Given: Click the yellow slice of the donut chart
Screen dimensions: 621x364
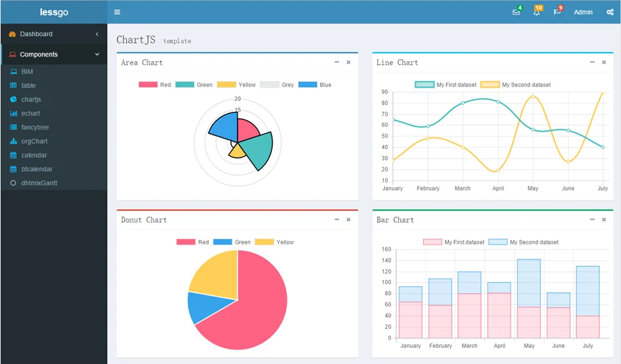Looking at the screenshot, I should tap(218, 278).
